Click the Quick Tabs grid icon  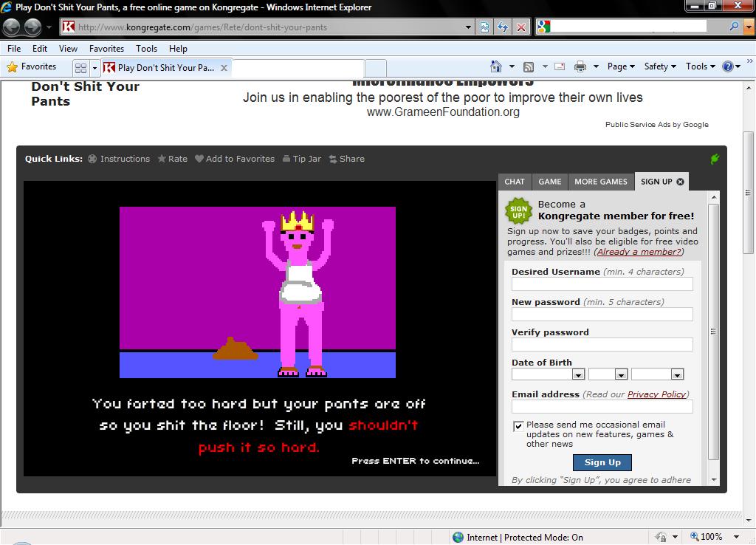pos(81,67)
